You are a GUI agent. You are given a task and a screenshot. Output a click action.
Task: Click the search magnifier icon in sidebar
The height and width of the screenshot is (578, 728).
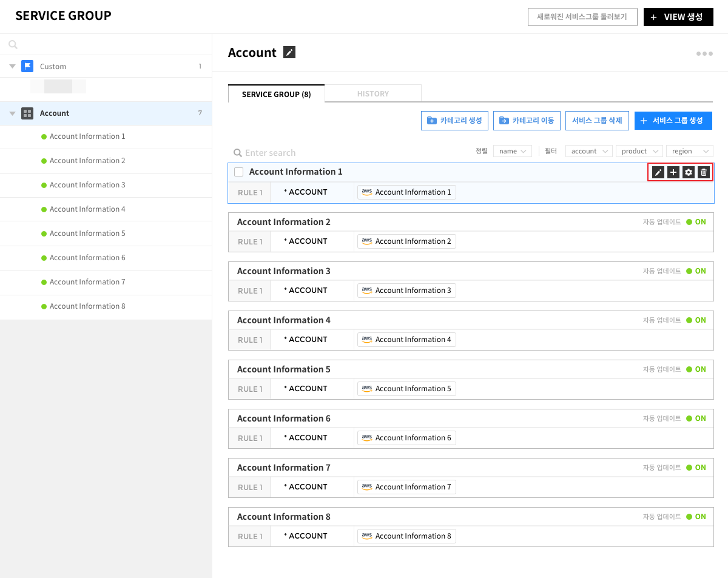point(13,44)
